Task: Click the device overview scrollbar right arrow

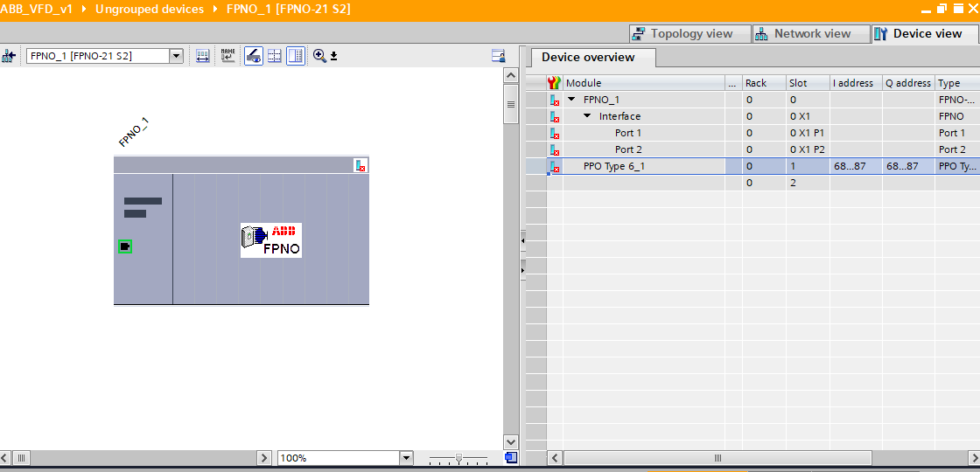Action: [976, 458]
